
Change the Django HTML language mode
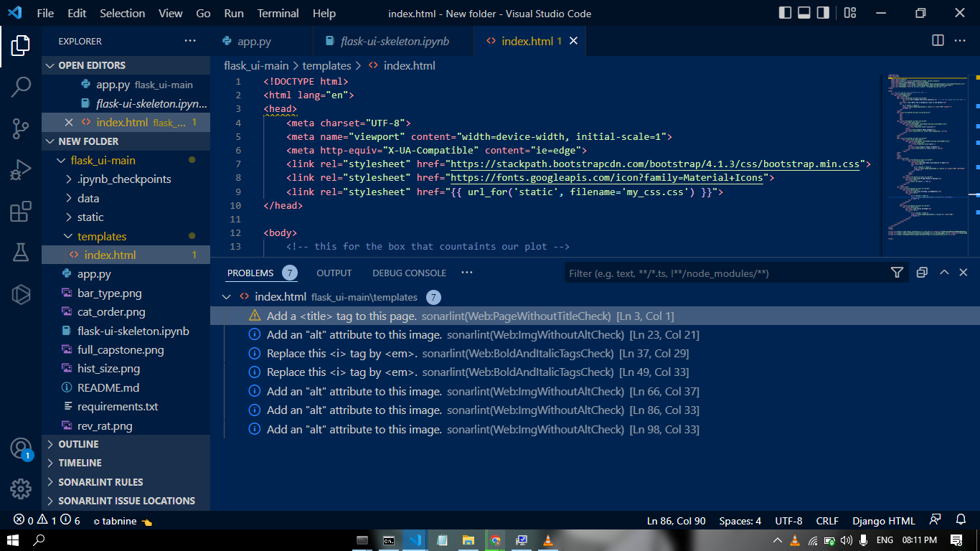click(884, 520)
